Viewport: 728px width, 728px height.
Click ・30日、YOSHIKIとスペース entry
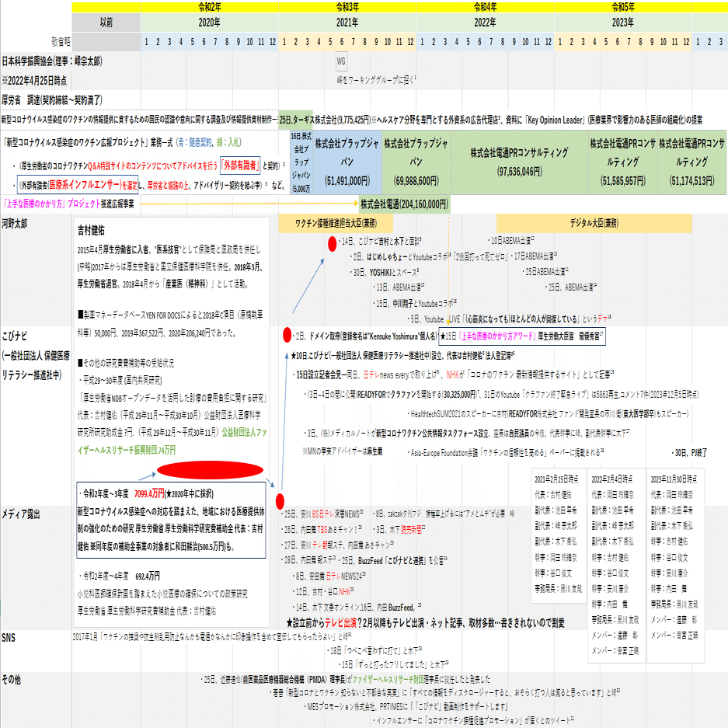(x=385, y=273)
